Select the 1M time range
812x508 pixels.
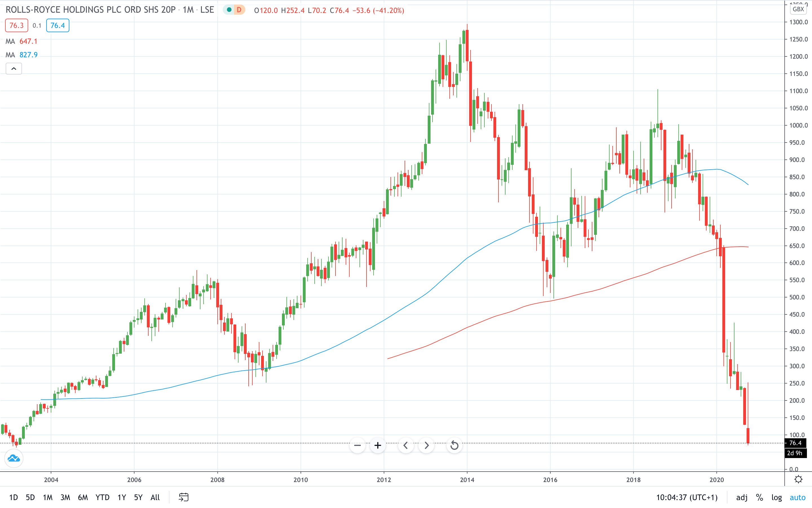click(x=48, y=497)
